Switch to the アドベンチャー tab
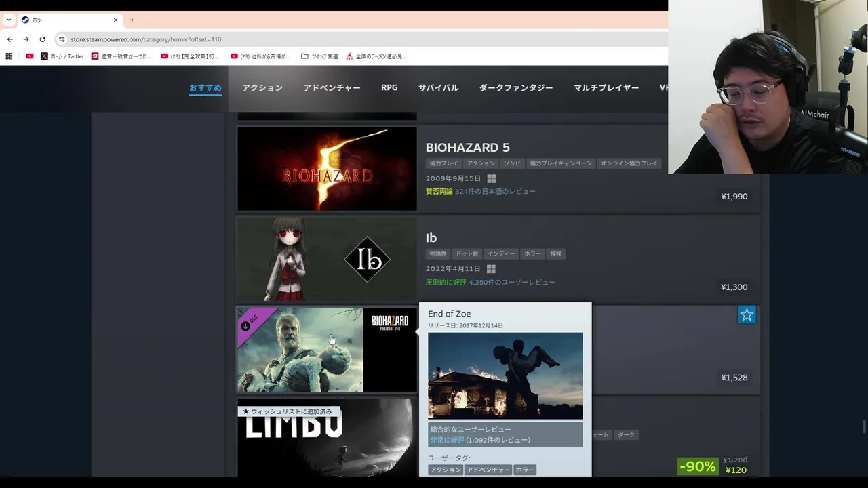This screenshot has width=868, height=488. pos(332,88)
